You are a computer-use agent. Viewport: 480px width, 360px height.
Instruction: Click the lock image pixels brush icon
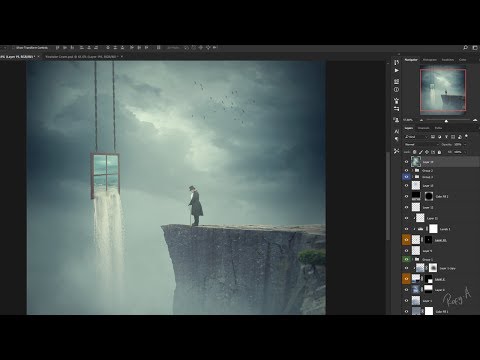[421, 152]
